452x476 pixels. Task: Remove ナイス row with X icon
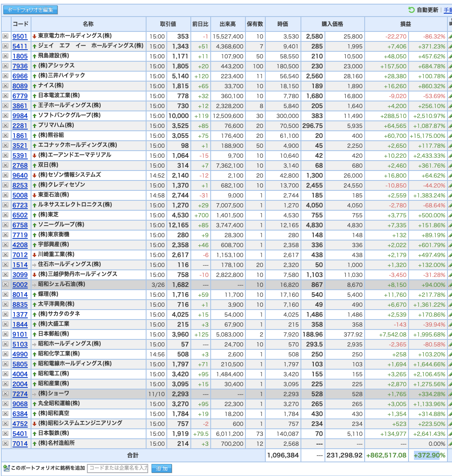(x=5, y=86)
